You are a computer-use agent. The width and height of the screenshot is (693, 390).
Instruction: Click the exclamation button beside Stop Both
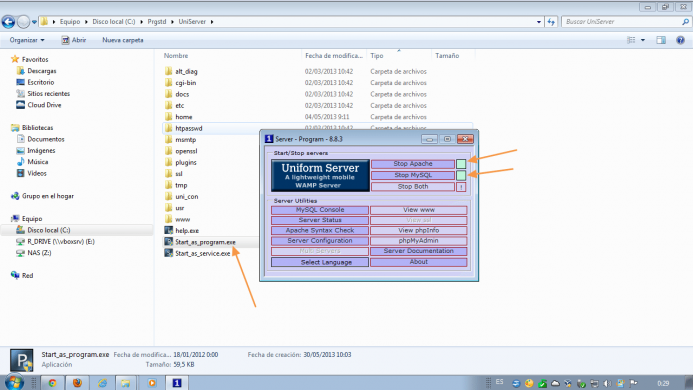pos(461,187)
